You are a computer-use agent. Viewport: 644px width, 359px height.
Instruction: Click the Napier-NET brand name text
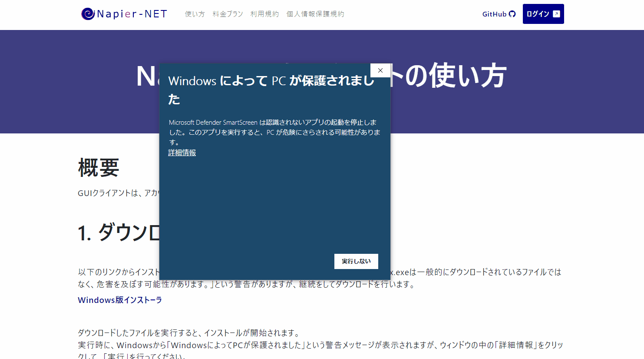pos(132,14)
